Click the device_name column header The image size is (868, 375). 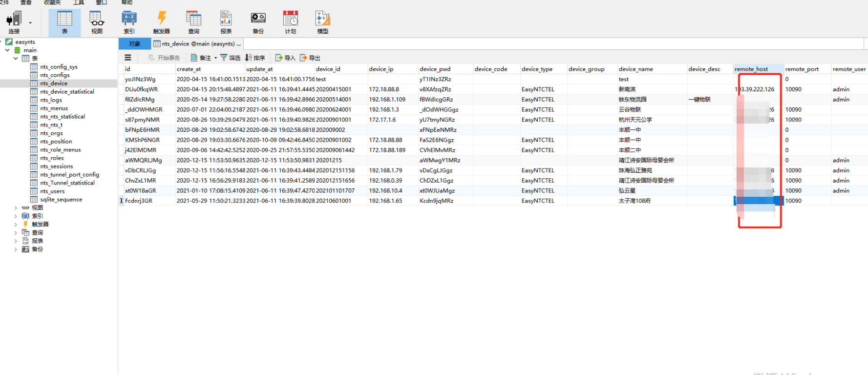652,69
